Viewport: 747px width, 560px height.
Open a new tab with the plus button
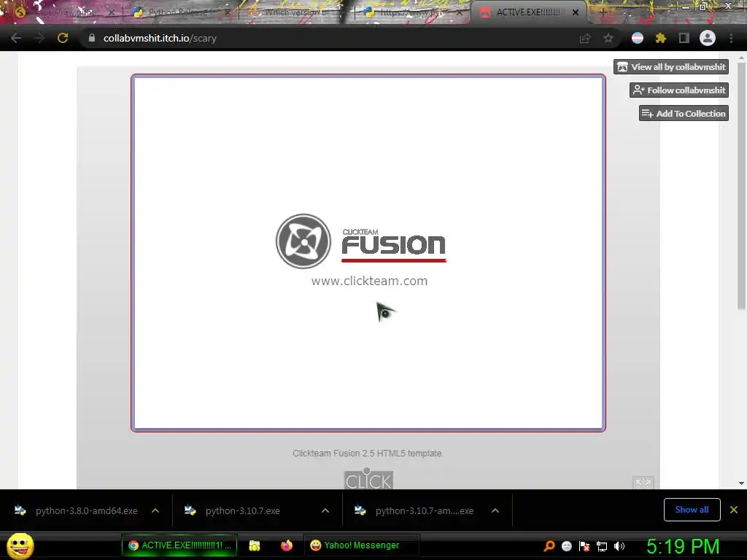click(603, 13)
